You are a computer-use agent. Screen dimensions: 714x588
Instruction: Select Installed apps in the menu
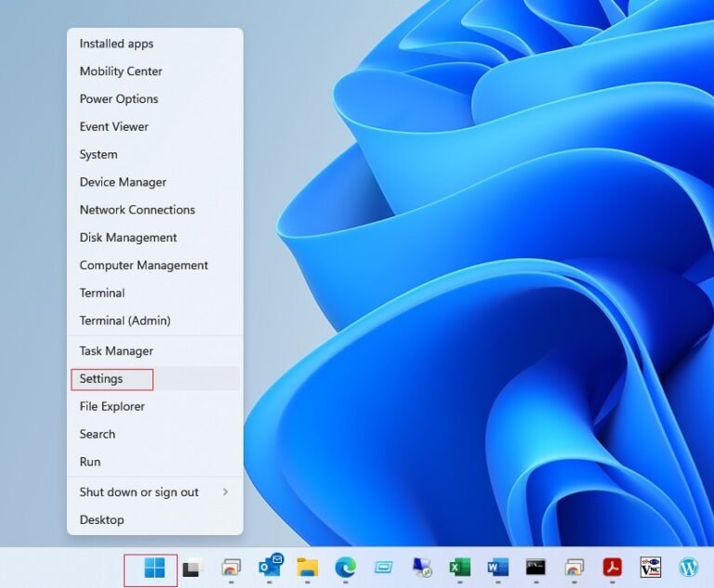[155, 44]
